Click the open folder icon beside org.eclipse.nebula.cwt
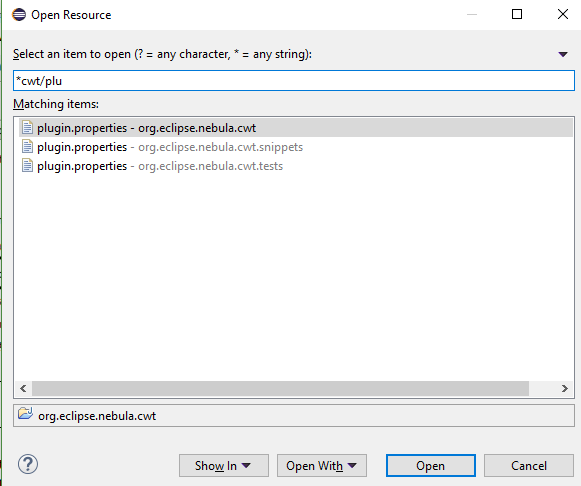Image resolution: width=581 pixels, height=486 pixels. [26, 413]
